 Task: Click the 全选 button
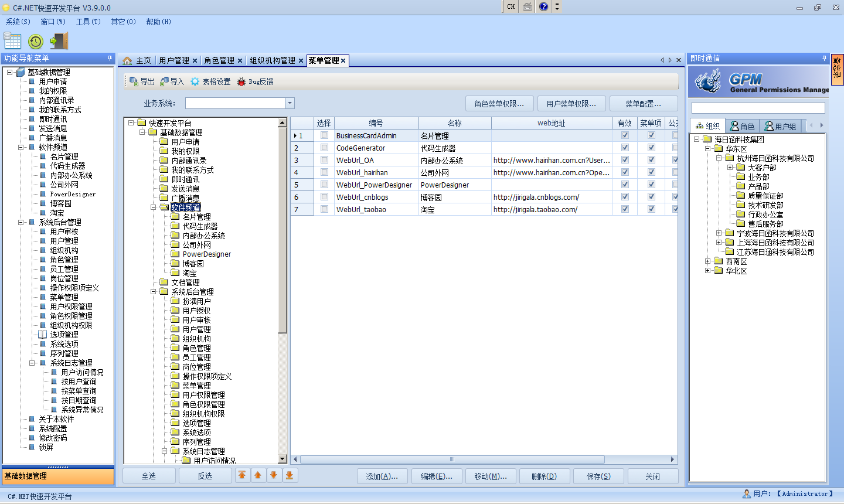[149, 476]
